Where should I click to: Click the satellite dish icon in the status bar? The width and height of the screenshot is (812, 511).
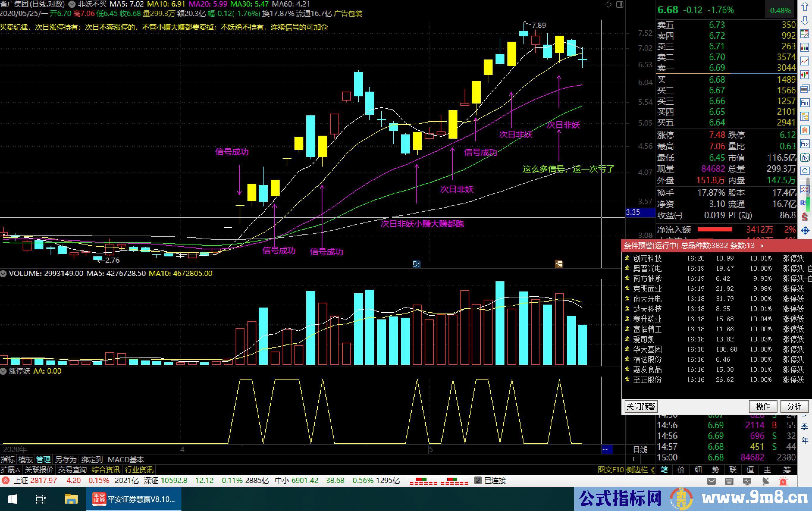[765, 481]
